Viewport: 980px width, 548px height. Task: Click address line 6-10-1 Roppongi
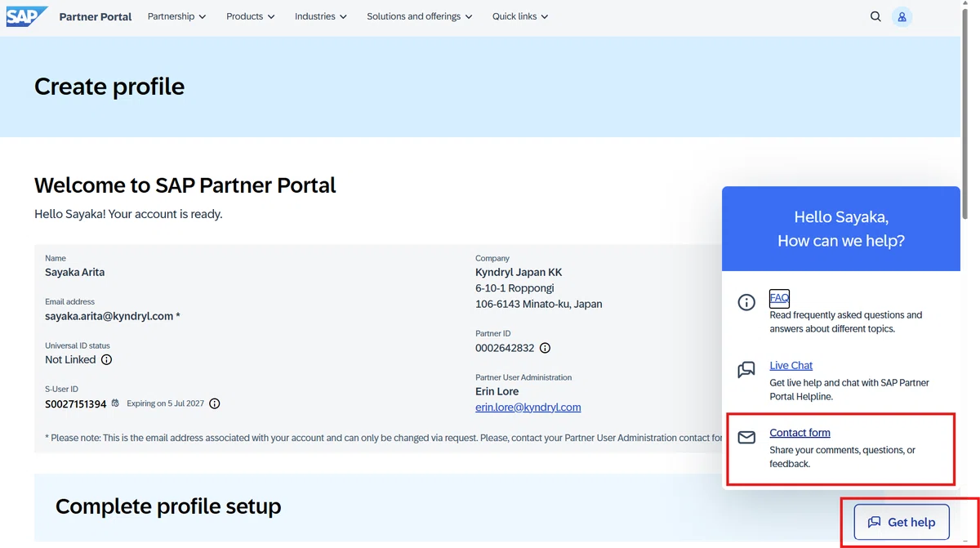tap(514, 288)
